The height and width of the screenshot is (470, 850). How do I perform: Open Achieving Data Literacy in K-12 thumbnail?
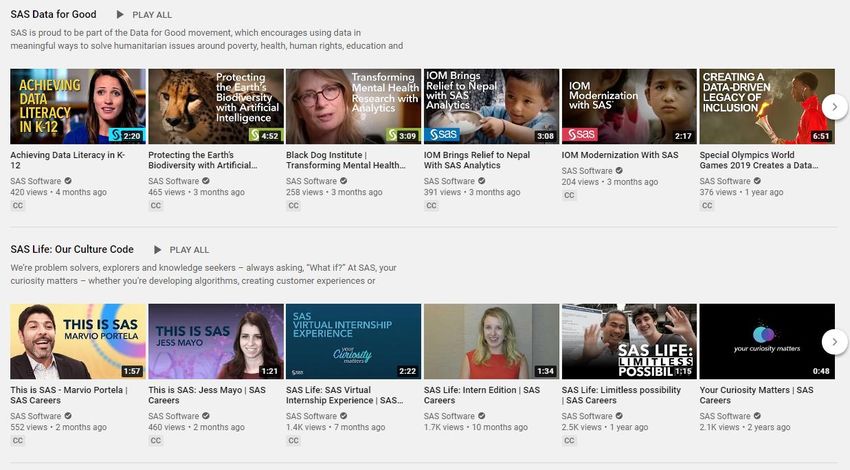[78, 106]
